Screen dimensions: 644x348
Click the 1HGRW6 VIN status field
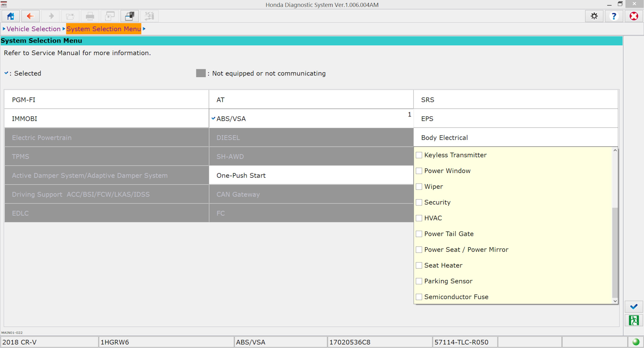click(x=166, y=342)
